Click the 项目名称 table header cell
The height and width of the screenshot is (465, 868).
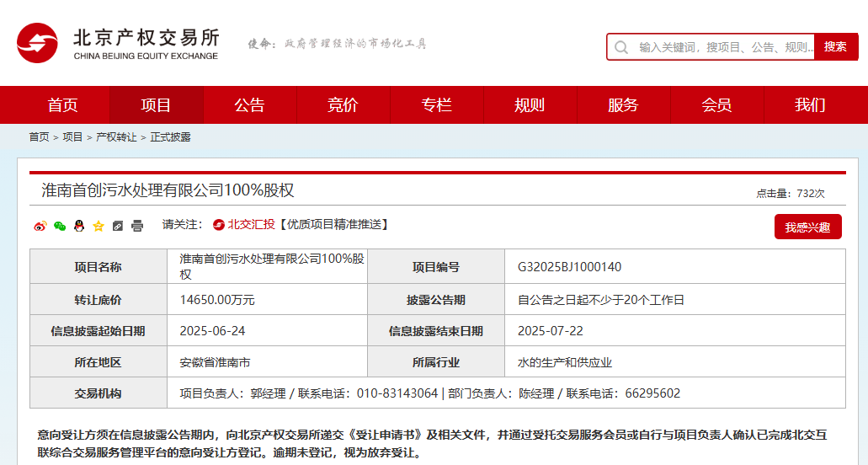point(99,267)
